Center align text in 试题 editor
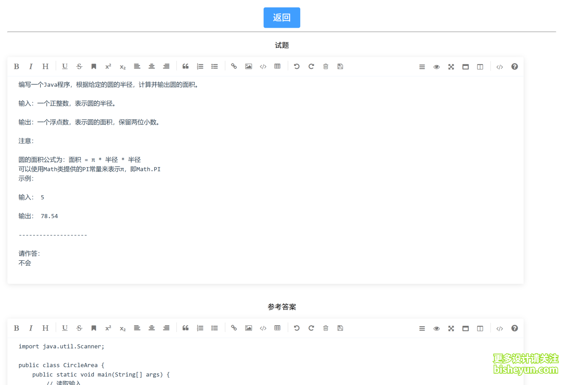 (152, 66)
